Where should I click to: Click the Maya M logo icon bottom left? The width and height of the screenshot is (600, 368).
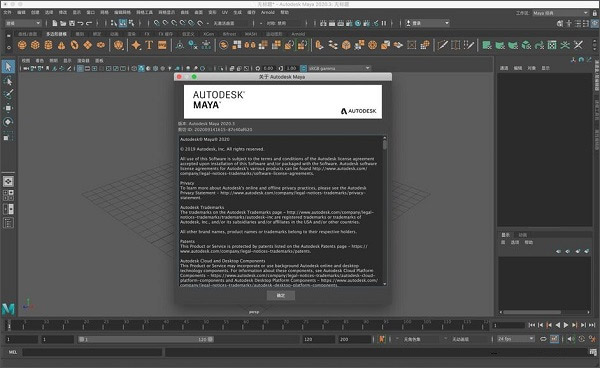pos(8,308)
